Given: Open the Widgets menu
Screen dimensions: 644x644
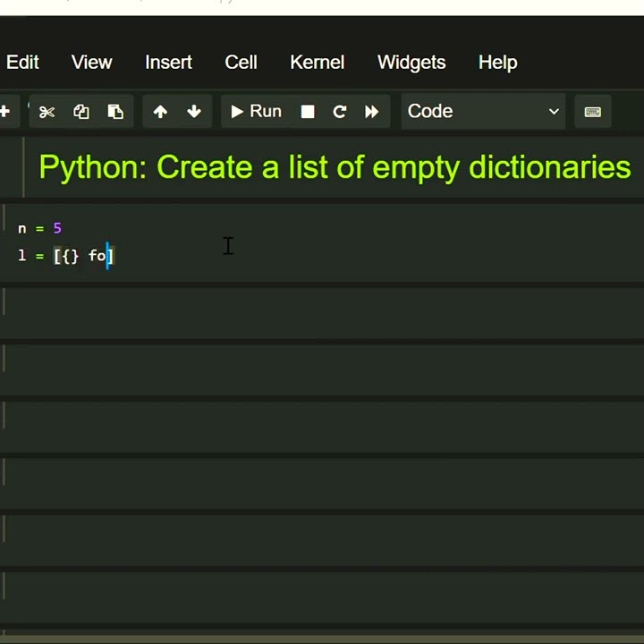Looking at the screenshot, I should pos(411,63).
